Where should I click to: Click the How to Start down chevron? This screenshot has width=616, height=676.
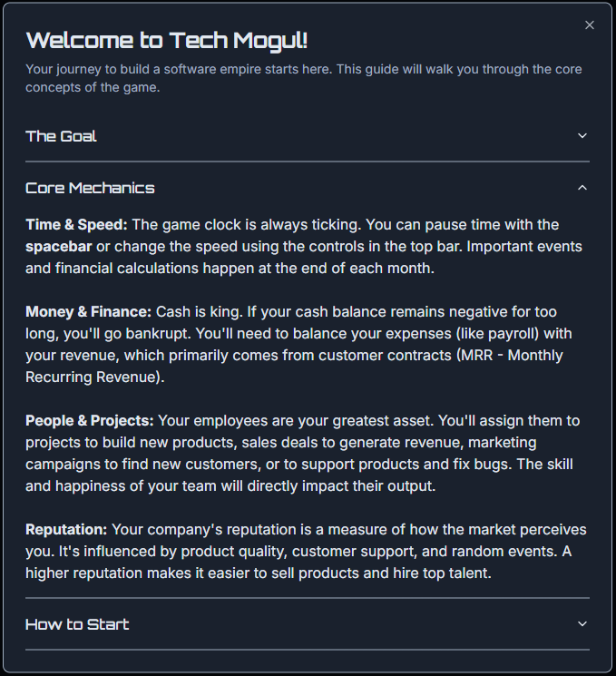(x=582, y=624)
